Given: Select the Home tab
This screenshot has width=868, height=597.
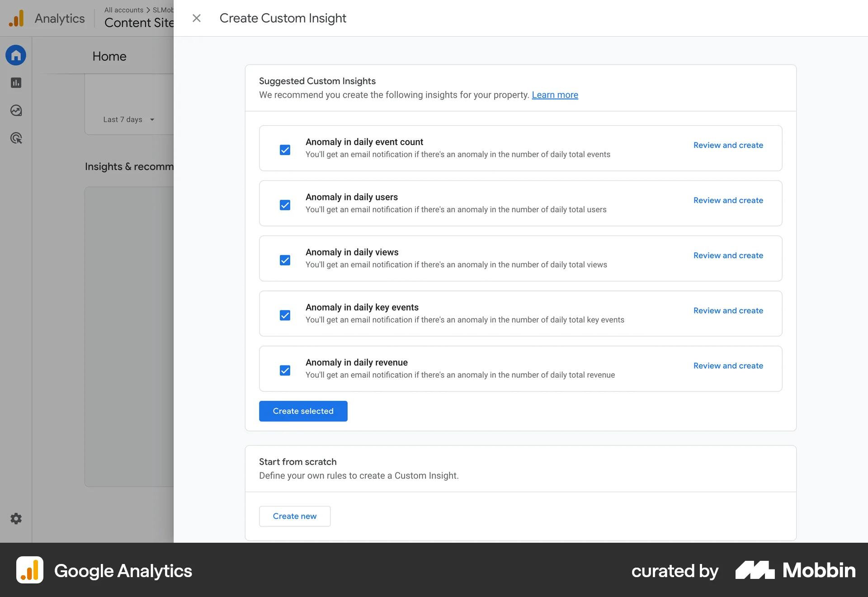Looking at the screenshot, I should pos(109,56).
